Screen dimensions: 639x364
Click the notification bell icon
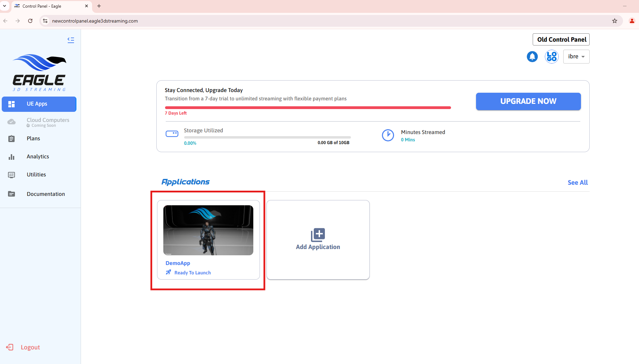click(x=532, y=57)
